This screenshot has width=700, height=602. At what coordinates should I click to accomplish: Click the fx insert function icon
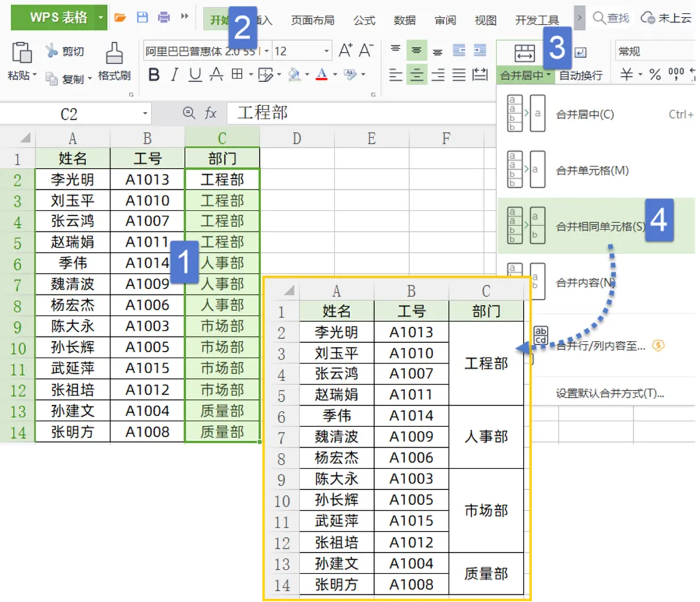(x=211, y=113)
